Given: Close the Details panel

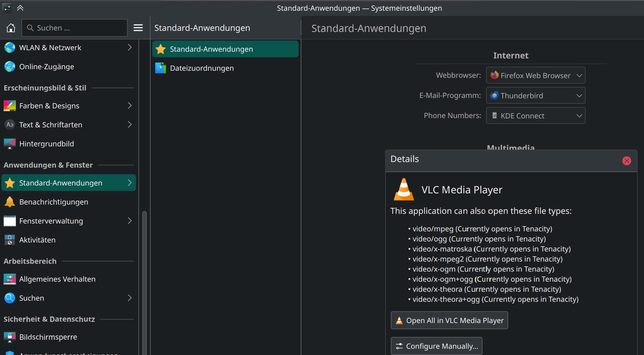Looking at the screenshot, I should (x=626, y=161).
